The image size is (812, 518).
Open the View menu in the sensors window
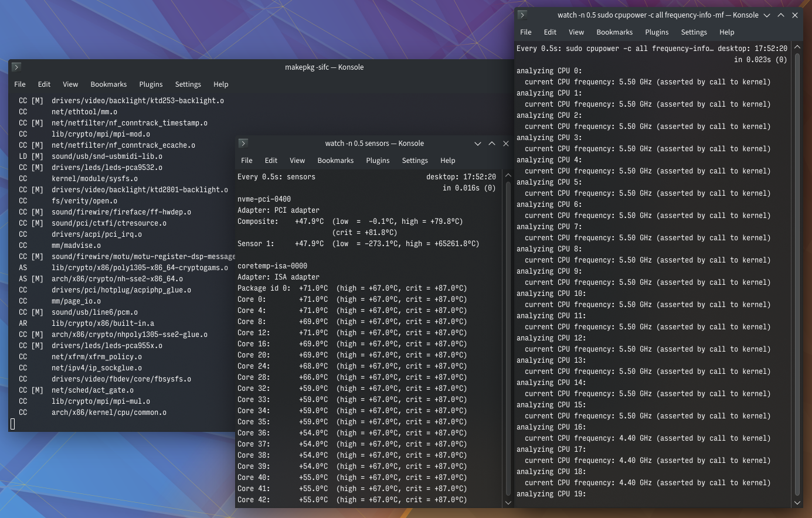297,161
